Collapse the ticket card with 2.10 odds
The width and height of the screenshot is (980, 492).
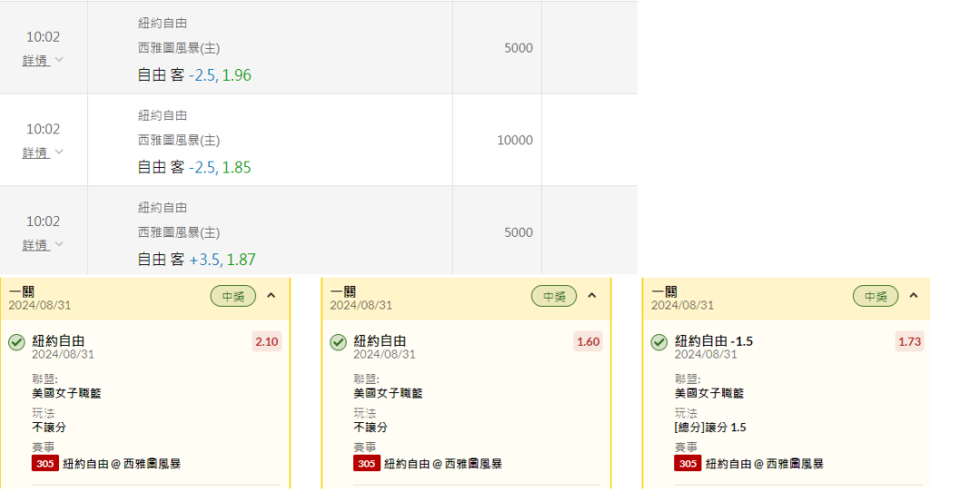pyautogui.click(x=271, y=296)
